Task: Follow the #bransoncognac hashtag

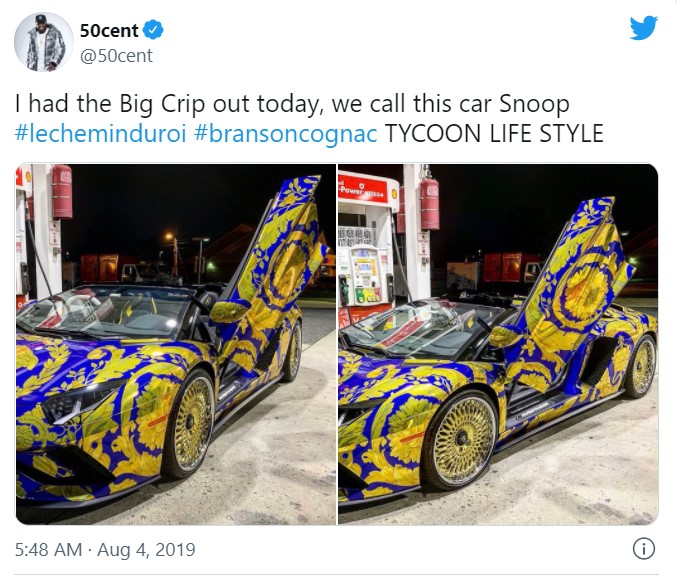Action: (x=285, y=133)
